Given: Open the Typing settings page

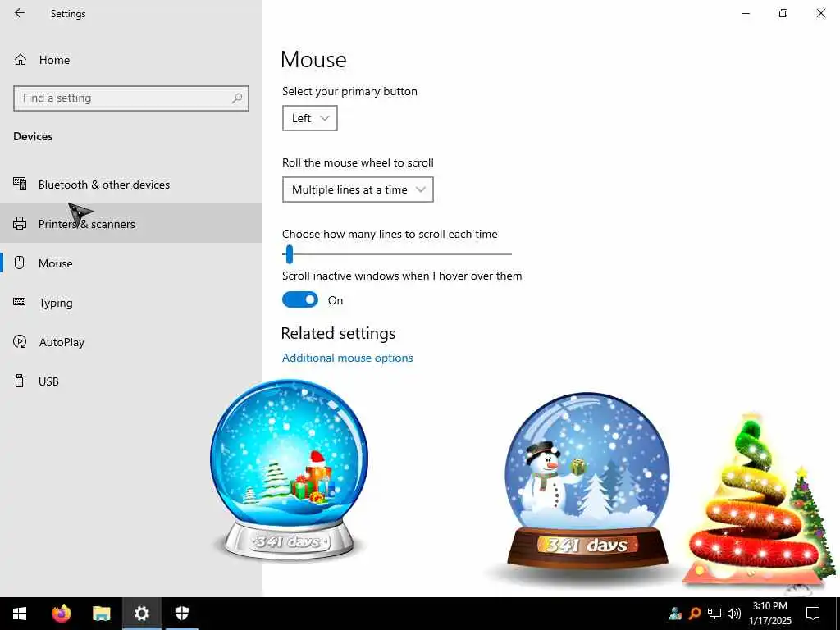Looking at the screenshot, I should (131, 302).
